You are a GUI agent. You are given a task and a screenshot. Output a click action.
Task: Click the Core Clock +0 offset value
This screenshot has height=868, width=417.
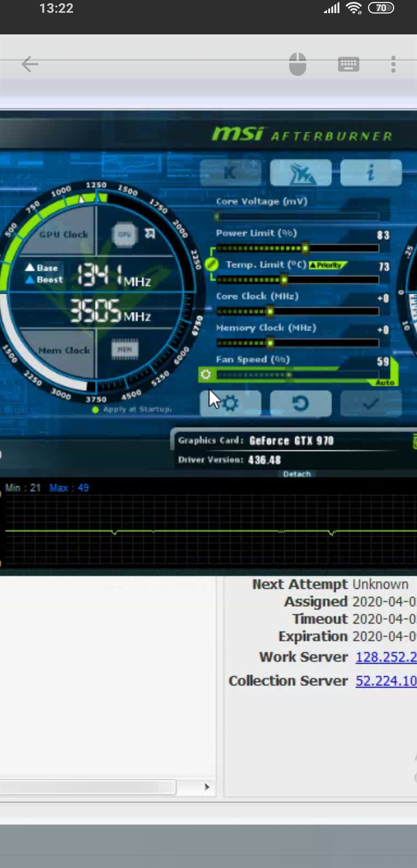[383, 298]
